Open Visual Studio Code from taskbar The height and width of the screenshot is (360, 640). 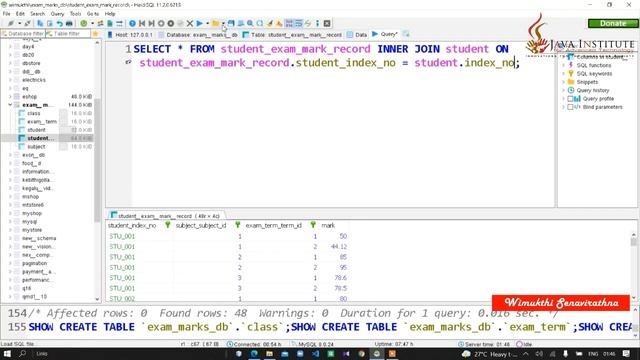point(316,354)
